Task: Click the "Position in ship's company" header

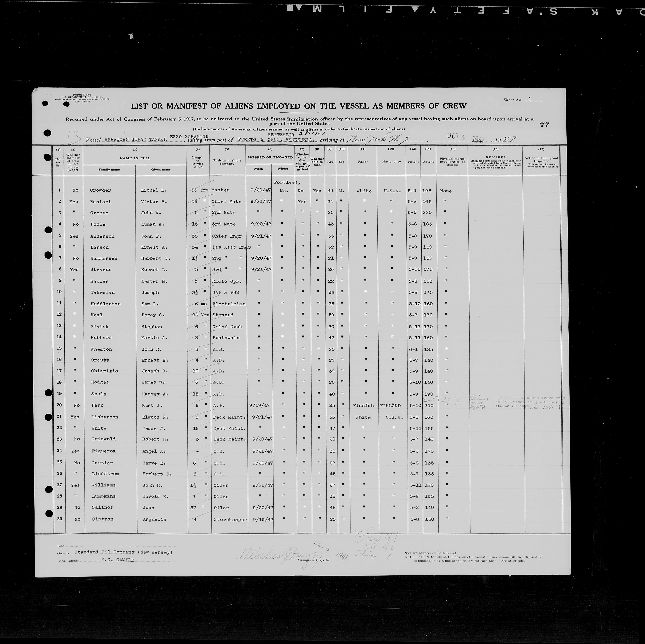Action: click(x=227, y=162)
